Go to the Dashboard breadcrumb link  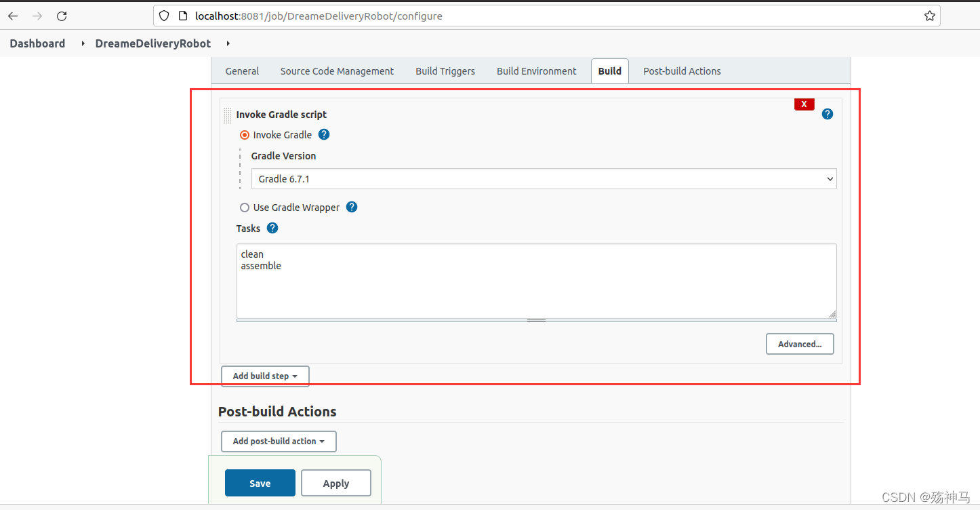(x=37, y=43)
